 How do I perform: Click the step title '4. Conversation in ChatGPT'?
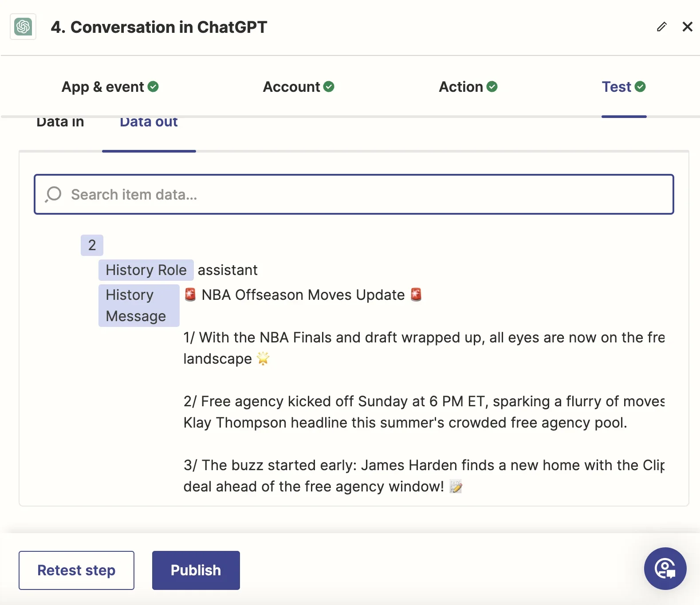(159, 27)
